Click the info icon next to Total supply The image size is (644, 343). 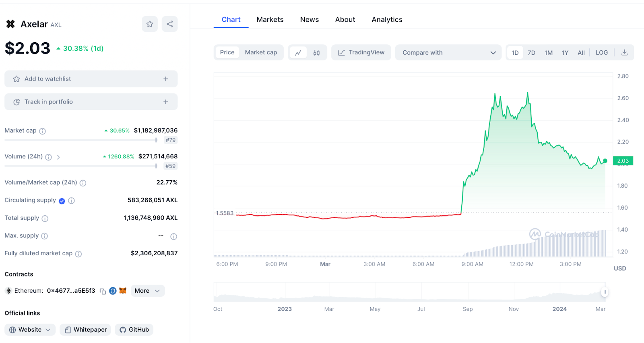pyautogui.click(x=45, y=218)
